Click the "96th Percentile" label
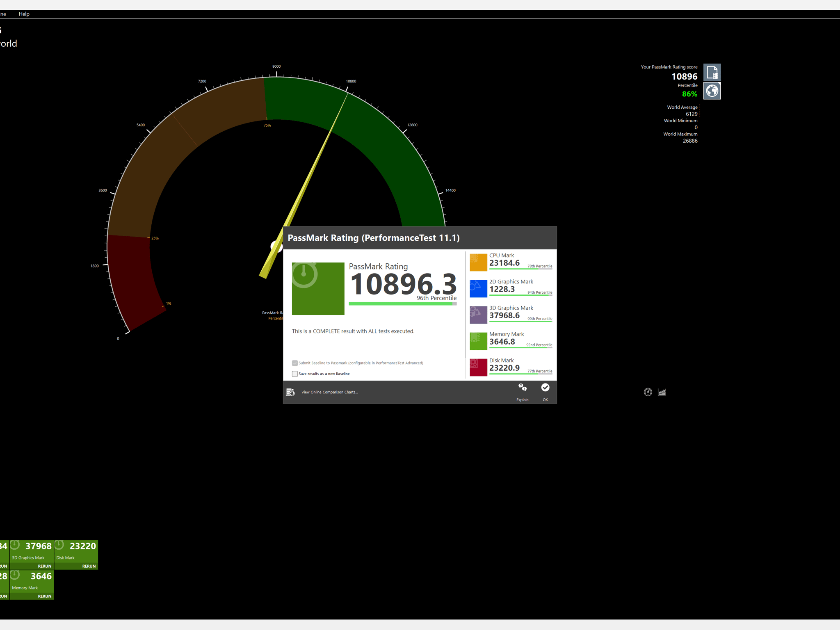 point(437,298)
